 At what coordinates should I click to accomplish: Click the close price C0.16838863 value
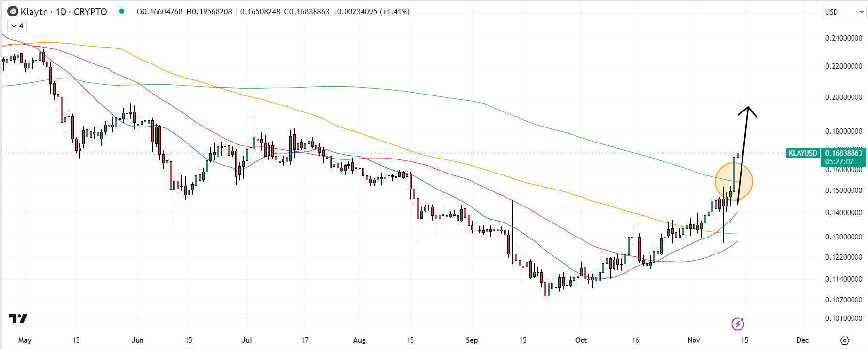tap(307, 12)
